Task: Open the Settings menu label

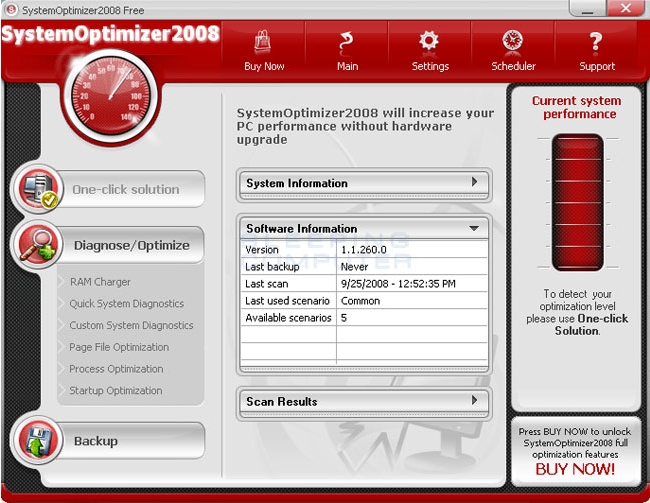Action: (430, 66)
